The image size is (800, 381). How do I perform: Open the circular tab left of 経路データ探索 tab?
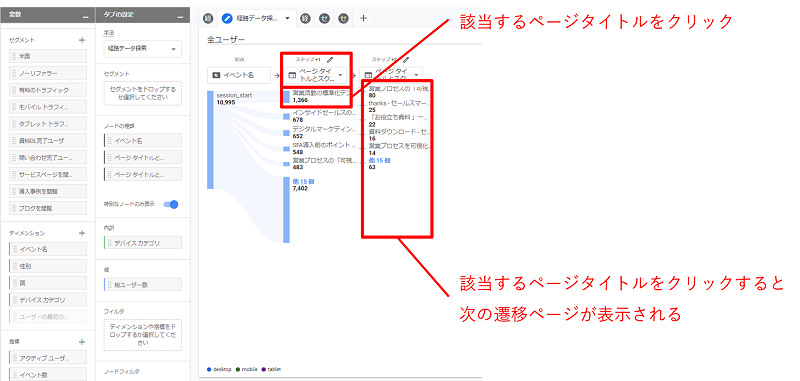pyautogui.click(x=208, y=18)
